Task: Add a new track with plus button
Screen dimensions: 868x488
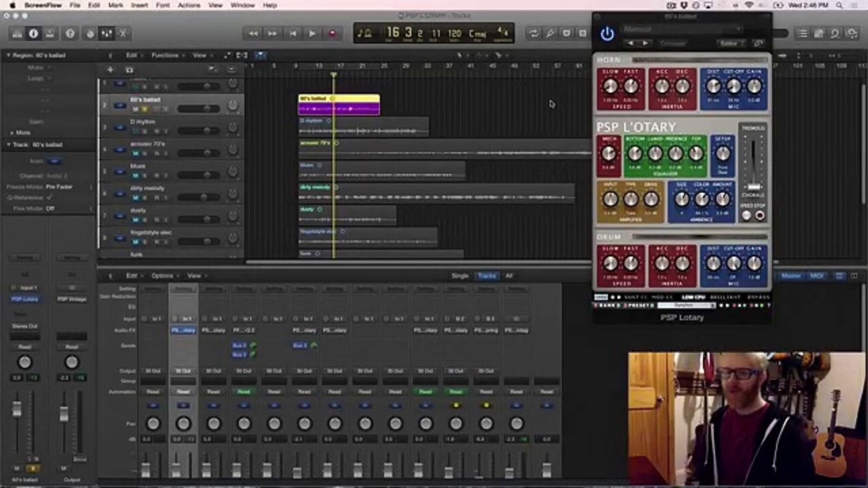Action: (111, 69)
